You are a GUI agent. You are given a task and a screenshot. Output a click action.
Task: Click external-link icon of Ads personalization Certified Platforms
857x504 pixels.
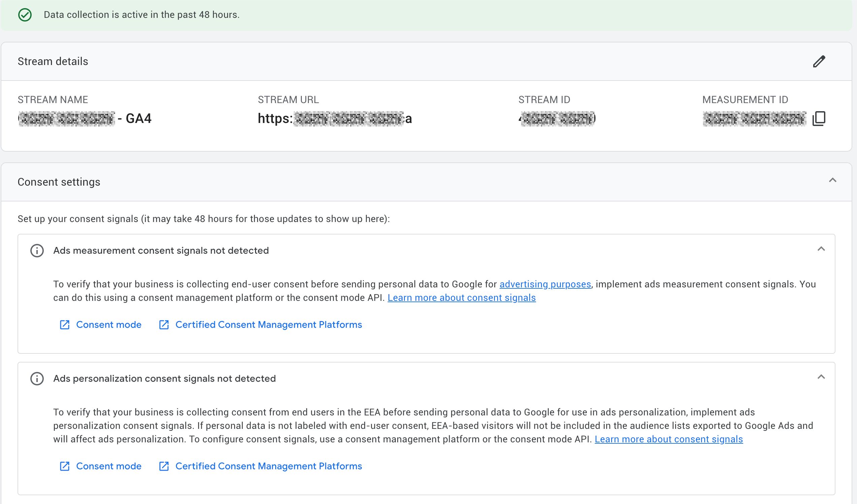[164, 466]
